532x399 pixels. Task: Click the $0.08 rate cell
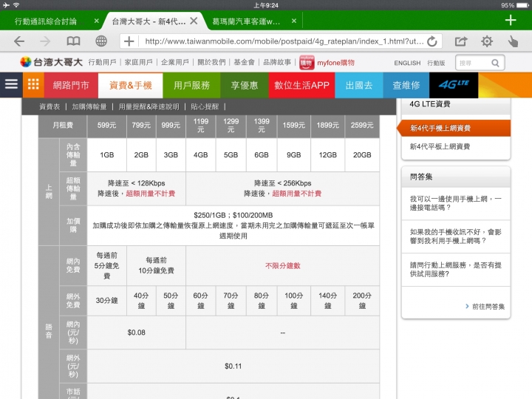click(137, 332)
